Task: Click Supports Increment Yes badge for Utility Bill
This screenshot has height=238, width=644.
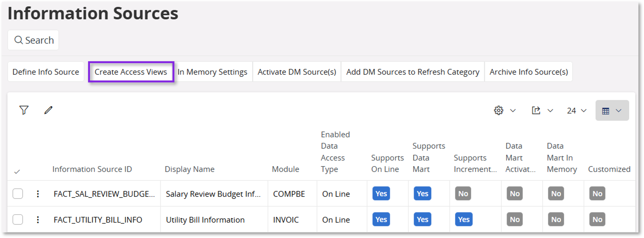Action: click(464, 220)
